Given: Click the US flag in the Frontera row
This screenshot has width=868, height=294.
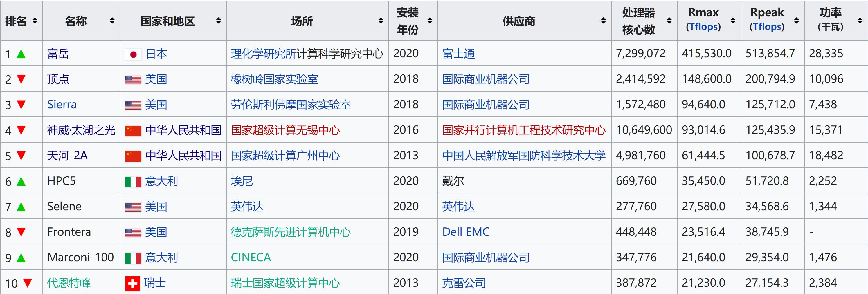Looking at the screenshot, I should coord(133,232).
